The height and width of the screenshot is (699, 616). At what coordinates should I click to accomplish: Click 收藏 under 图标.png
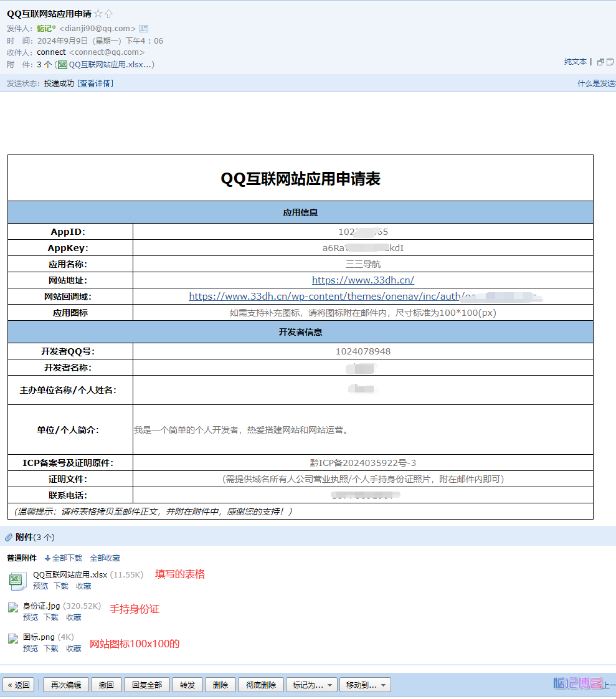click(73, 649)
